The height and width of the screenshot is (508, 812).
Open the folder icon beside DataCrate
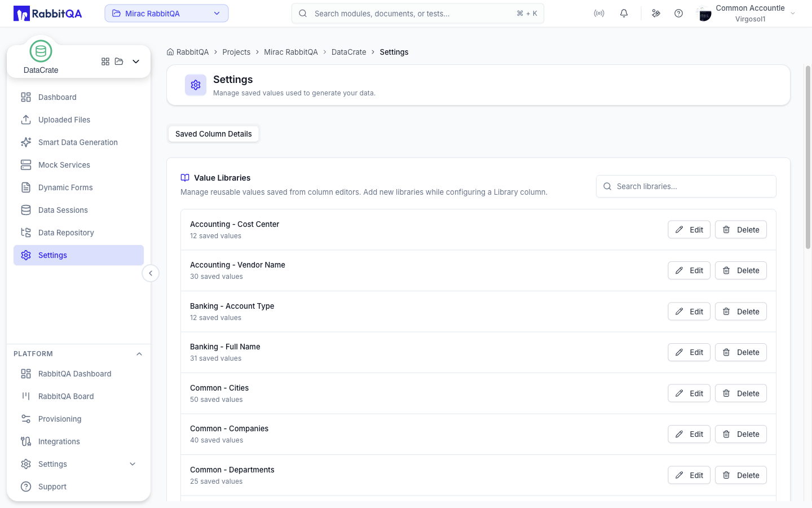[x=119, y=62]
